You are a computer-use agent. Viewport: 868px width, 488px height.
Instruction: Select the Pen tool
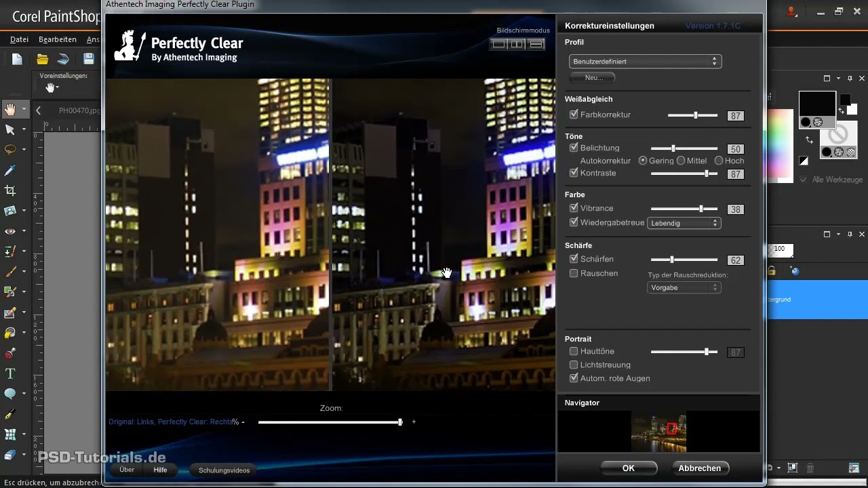tap(10, 414)
